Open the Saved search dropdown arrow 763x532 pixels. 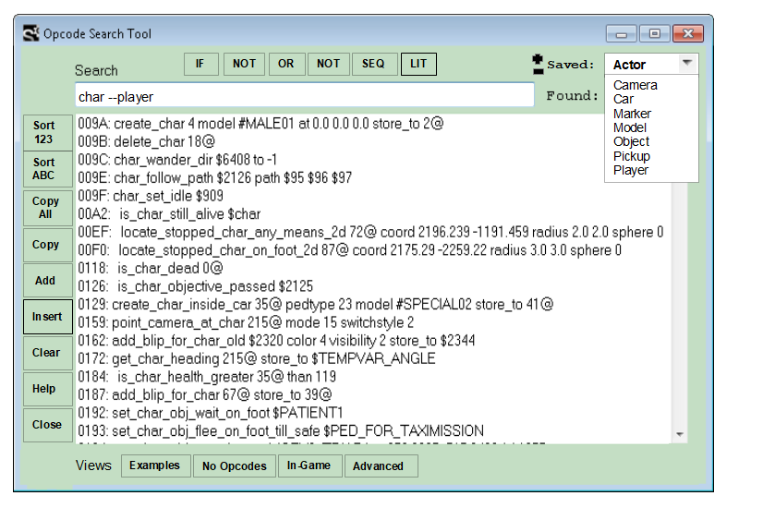pyautogui.click(x=688, y=63)
